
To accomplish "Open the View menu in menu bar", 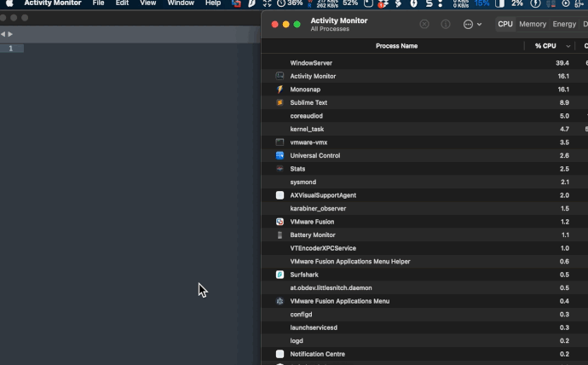I will pos(148,3).
